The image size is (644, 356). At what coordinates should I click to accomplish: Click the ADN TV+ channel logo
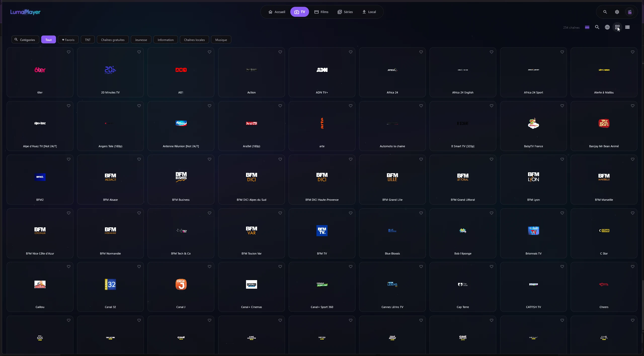point(322,70)
